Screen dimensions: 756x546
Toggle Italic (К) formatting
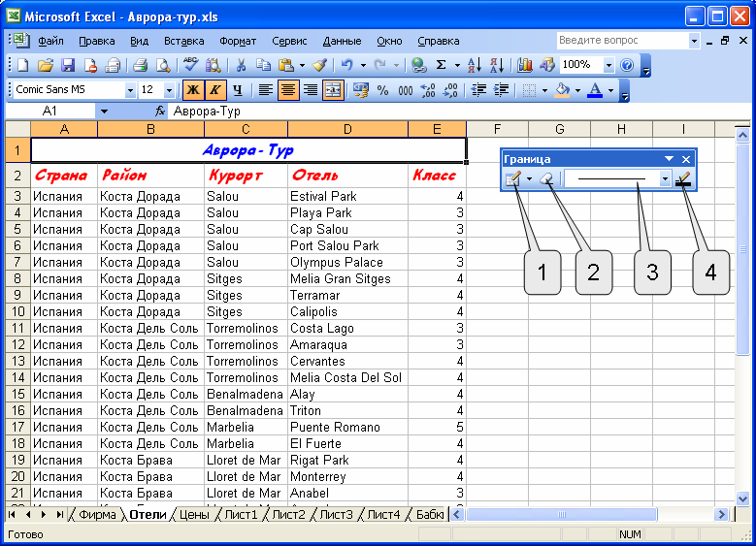point(214,90)
